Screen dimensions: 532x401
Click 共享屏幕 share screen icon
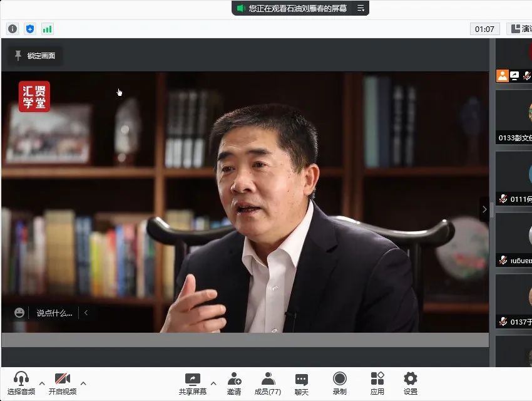pos(192,378)
